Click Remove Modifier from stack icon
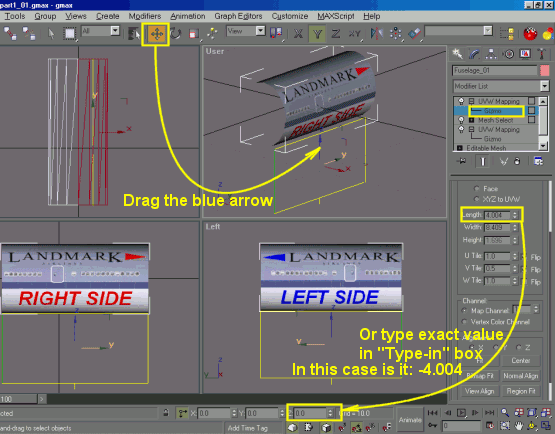 tap(517, 161)
